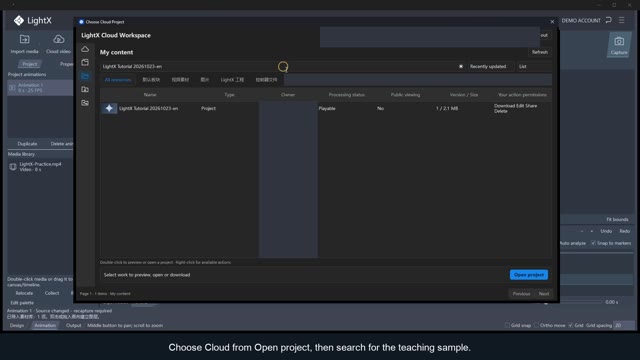The image size is (640, 360).
Task: Open the hamburger menu in the main window
Action: tap(622, 20)
